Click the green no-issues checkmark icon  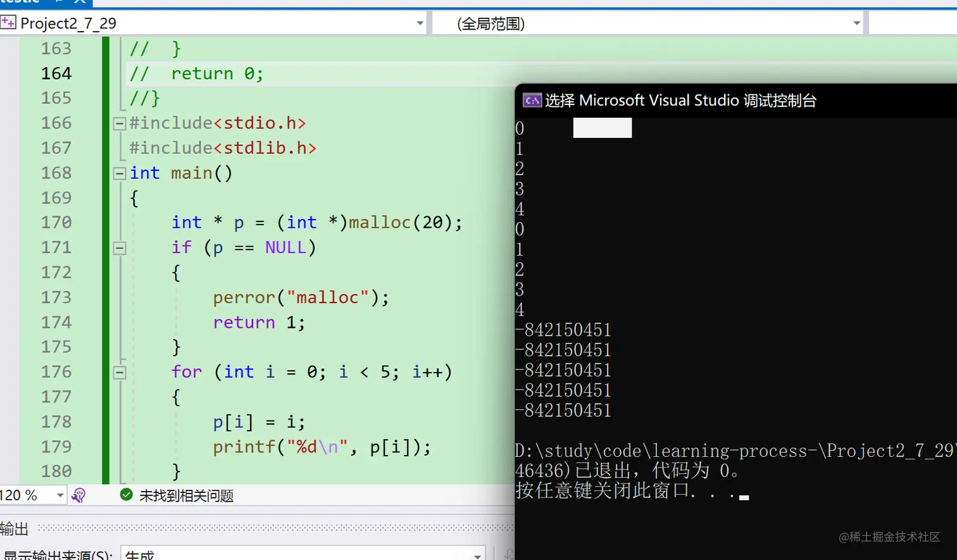(126, 495)
